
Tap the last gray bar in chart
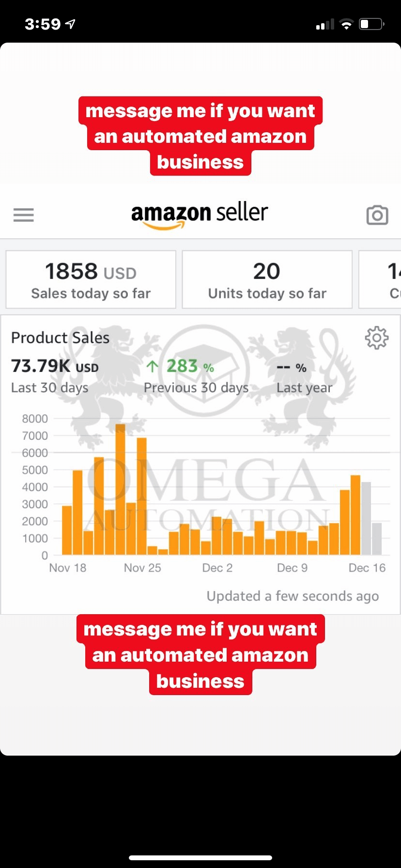point(377,539)
